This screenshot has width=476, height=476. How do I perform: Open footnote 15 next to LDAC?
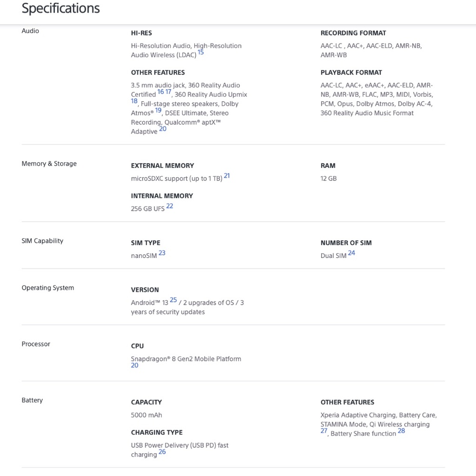point(201,52)
